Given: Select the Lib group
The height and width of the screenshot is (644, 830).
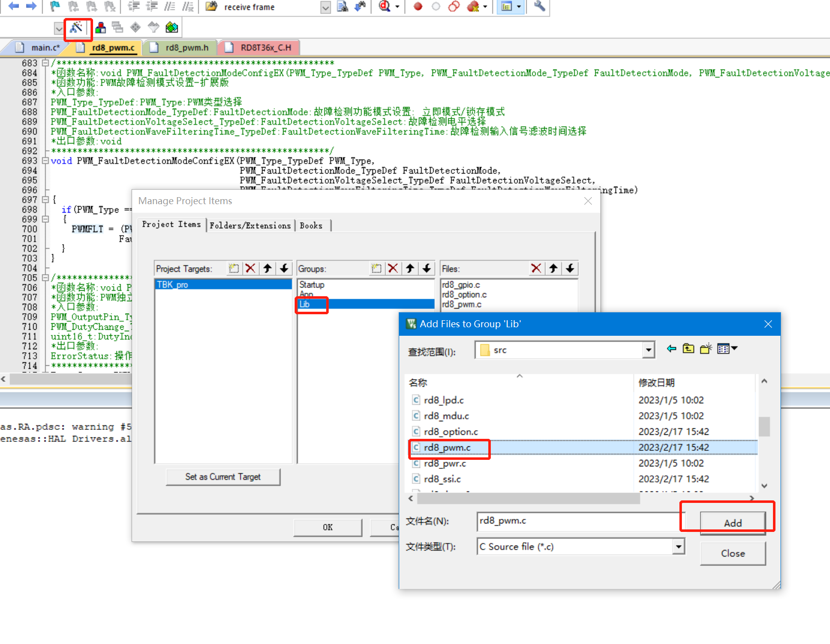Looking at the screenshot, I should [x=366, y=304].
